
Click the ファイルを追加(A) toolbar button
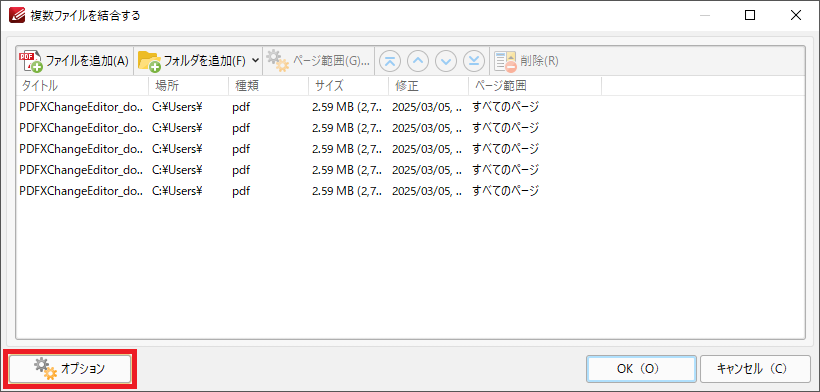74,61
